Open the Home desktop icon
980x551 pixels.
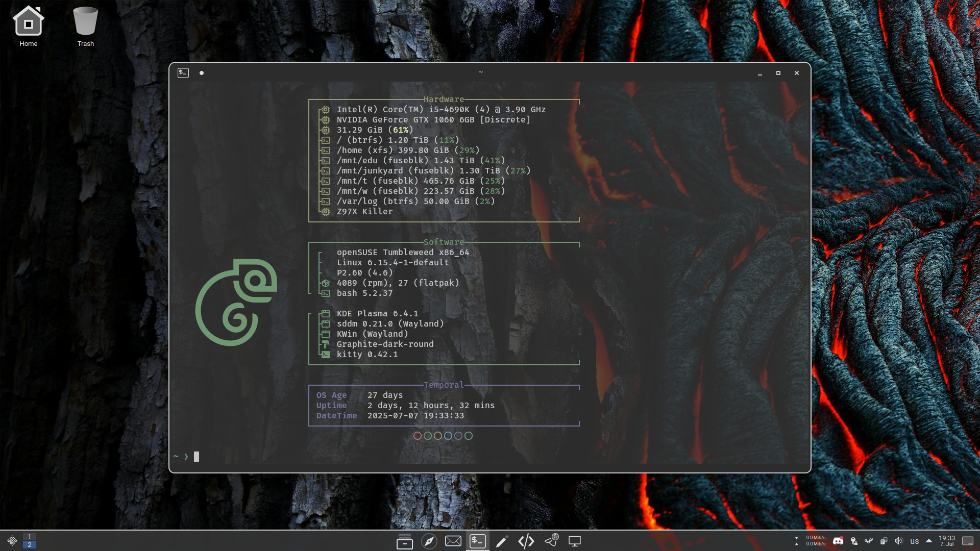[29, 27]
